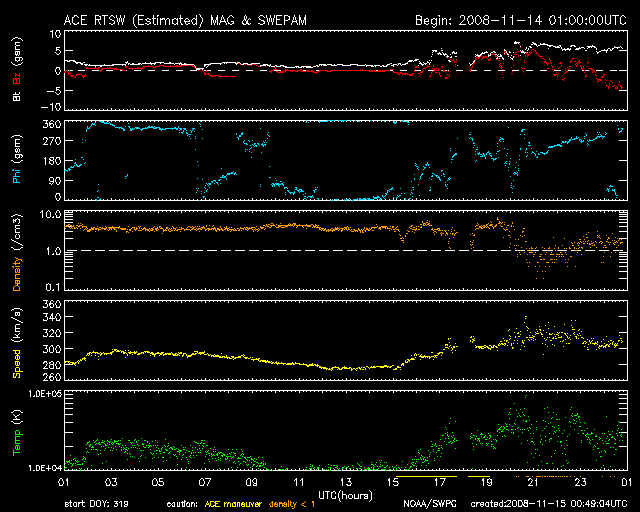The width and height of the screenshot is (640, 512).
Task: Click the '340' tick on the Speed axis
Action: pyautogui.click(x=52, y=317)
